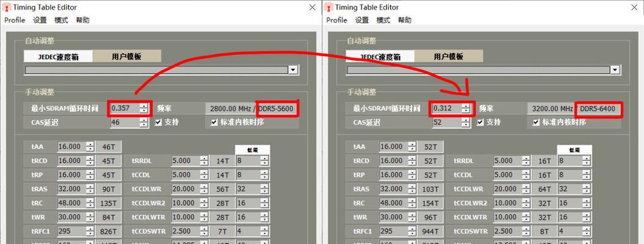Click tCCDL 5.000 field in left window
Screen dimensions: 644x244
point(185,174)
